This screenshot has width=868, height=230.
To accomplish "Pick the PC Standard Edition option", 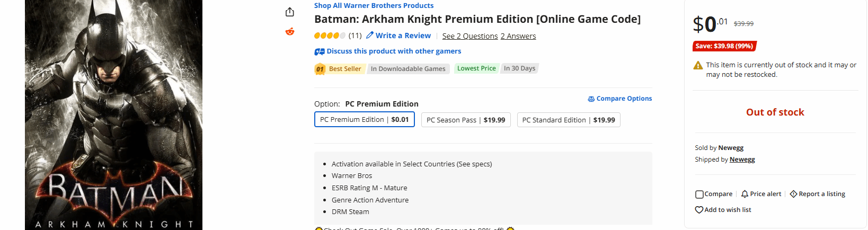I will [x=568, y=120].
